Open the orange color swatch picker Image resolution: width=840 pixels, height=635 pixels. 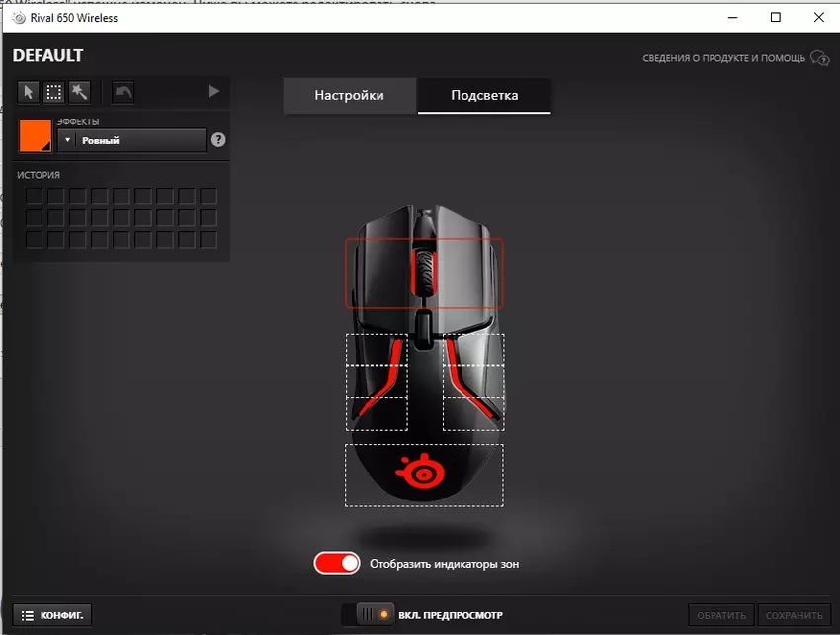coord(36,136)
